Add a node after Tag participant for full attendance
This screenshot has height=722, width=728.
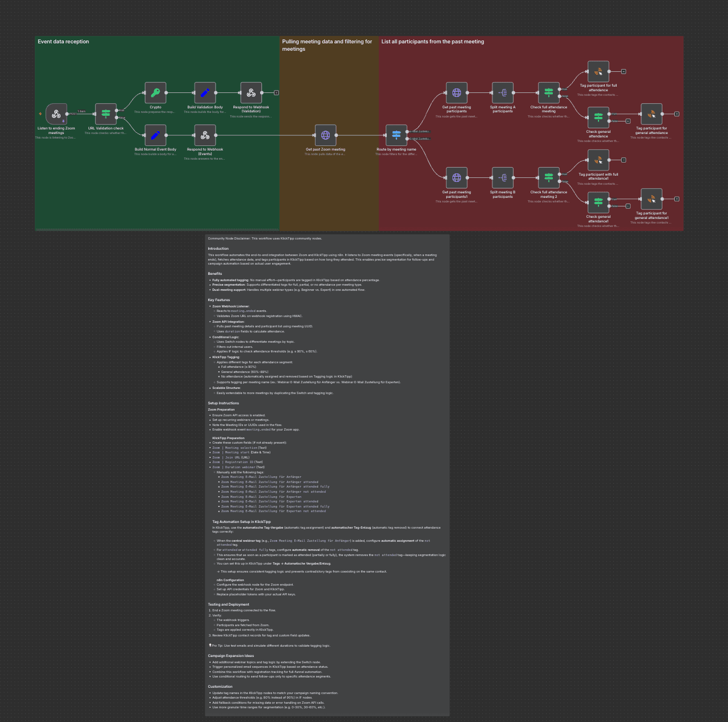pyautogui.click(x=624, y=71)
